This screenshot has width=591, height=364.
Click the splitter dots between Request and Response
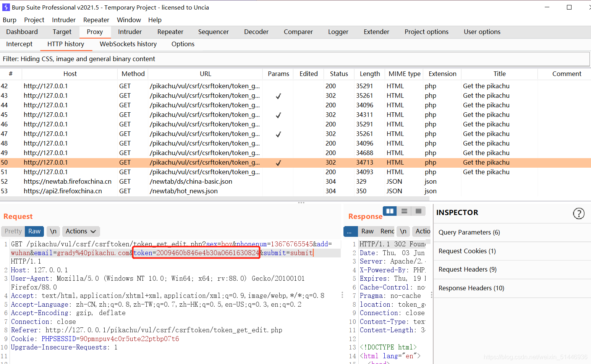tap(342, 295)
